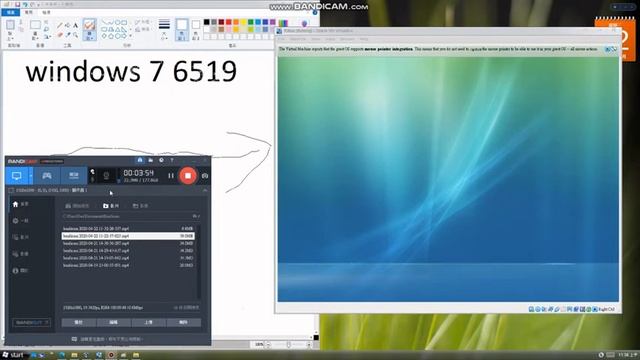The image size is (640, 360).
Task: Click the Paste clipboard icon in Paint
Action: (10, 25)
